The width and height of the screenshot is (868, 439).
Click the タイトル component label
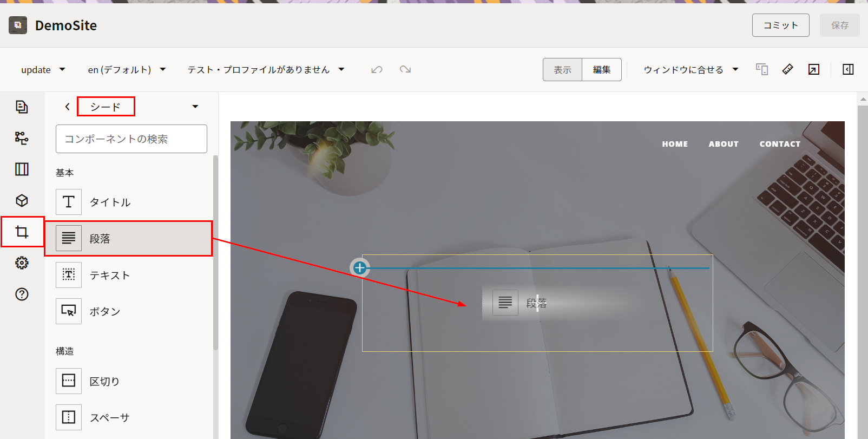coord(110,202)
